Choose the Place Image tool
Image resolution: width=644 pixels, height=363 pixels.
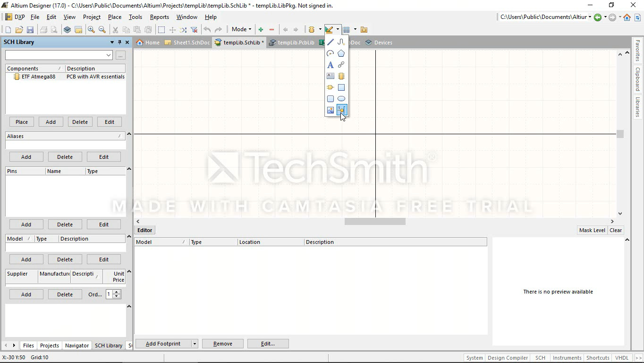pos(330,110)
